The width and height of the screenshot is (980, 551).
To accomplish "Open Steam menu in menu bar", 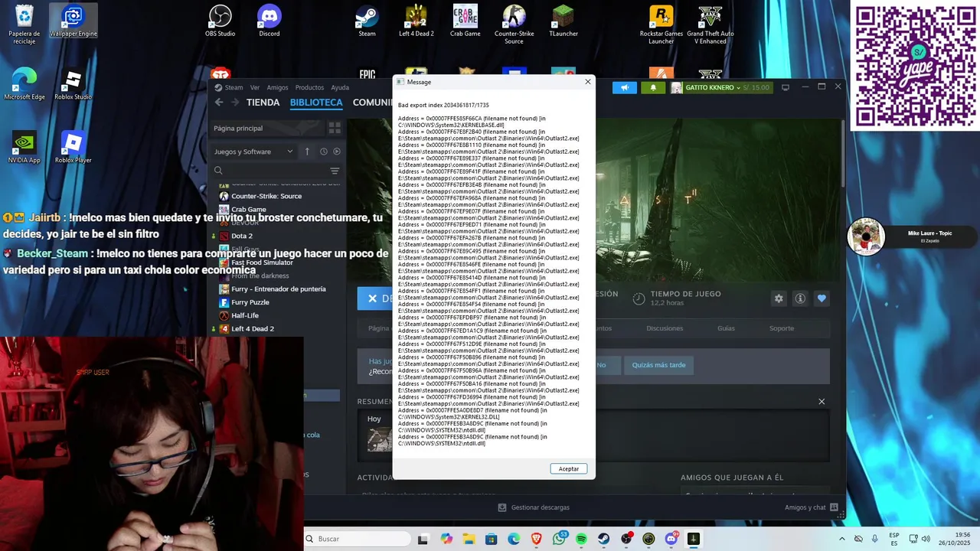I will tap(228, 87).
